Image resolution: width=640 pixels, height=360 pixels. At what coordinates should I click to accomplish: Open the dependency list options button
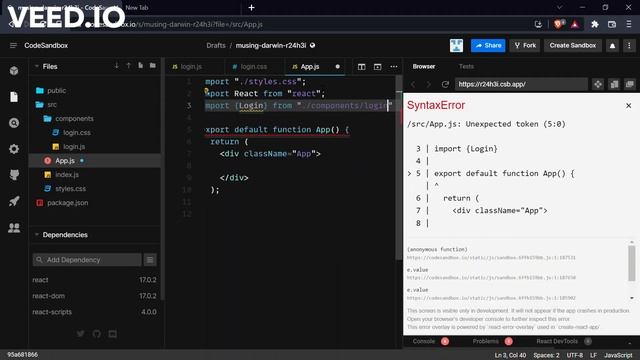(150, 260)
